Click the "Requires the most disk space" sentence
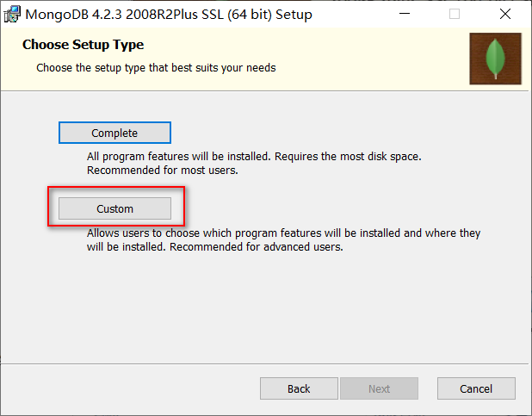The image size is (532, 416). tap(348, 157)
